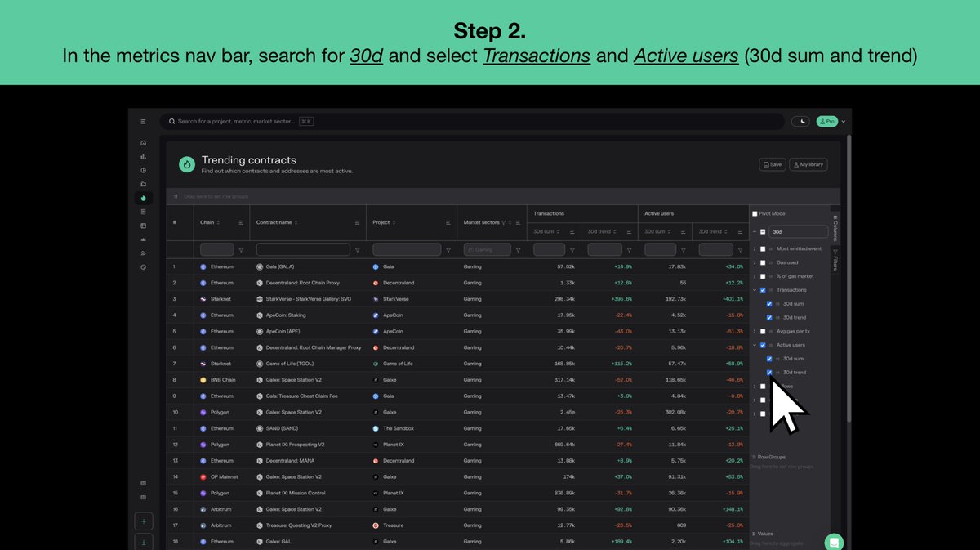Open the Active users 30d sum column menu
The height and width of the screenshot is (550, 980).
pos(684,232)
